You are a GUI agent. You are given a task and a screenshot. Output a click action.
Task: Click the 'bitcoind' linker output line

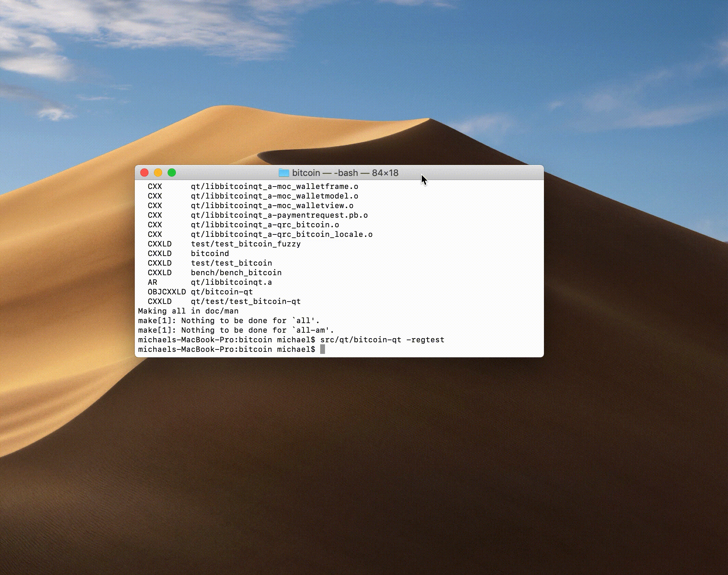pos(210,253)
